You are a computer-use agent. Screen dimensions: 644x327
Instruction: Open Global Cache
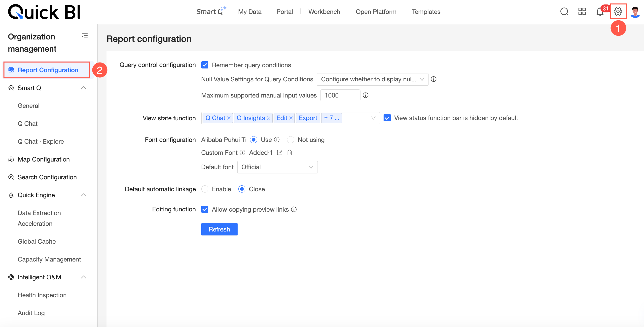point(37,241)
